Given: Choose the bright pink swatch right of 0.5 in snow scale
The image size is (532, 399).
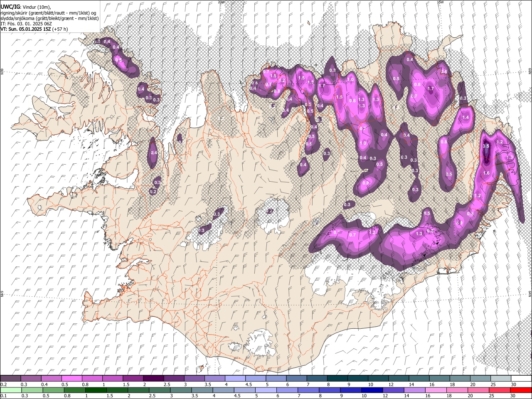Looking at the screenshot, I should click(71, 379).
